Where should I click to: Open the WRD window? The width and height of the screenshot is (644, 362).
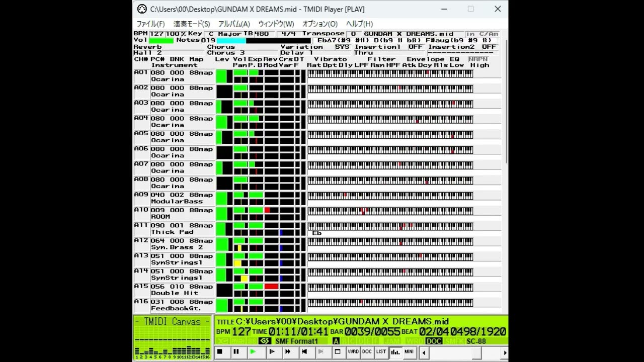click(x=353, y=352)
